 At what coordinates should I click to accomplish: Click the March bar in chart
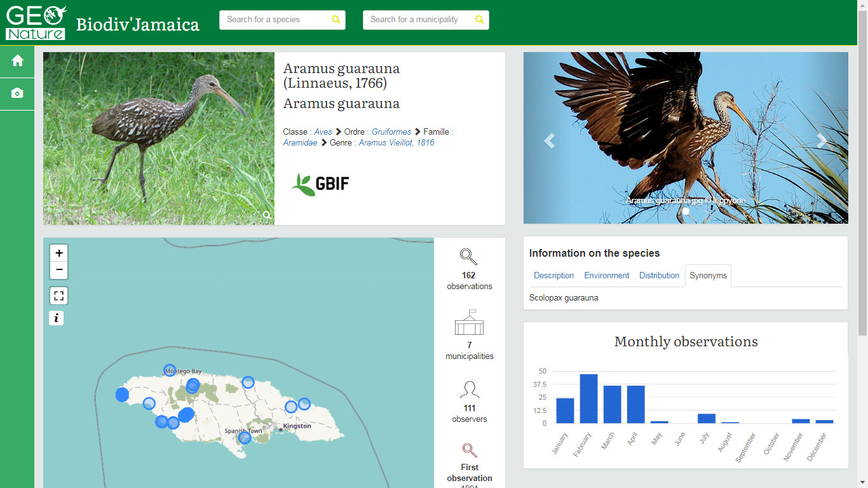click(x=612, y=404)
